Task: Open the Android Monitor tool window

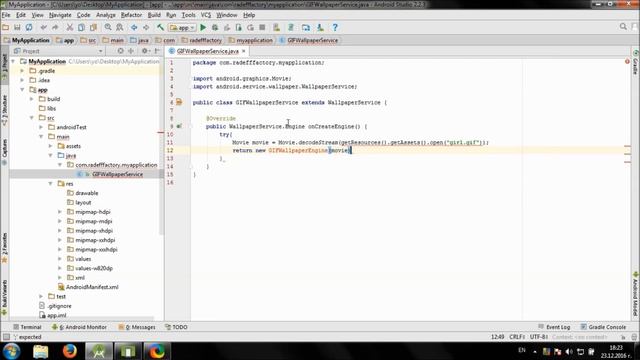Action: click(79, 327)
